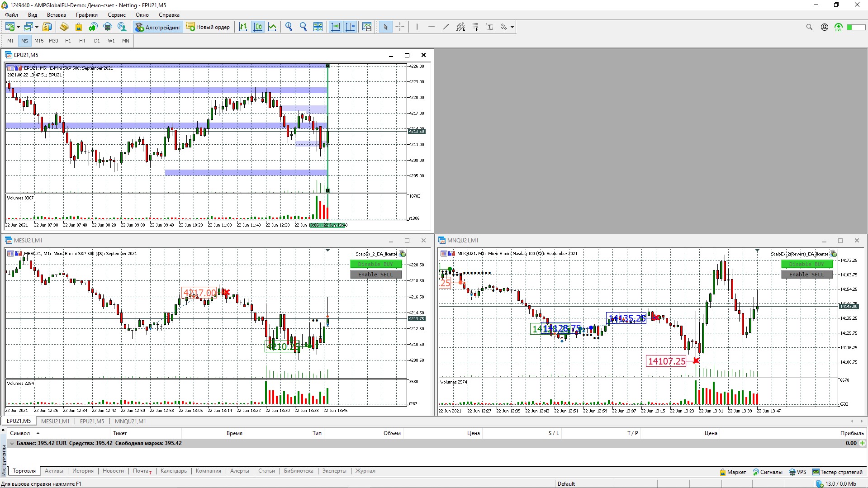Set timeframe to M1
Image resolution: width=868 pixels, height=488 pixels.
10,41
